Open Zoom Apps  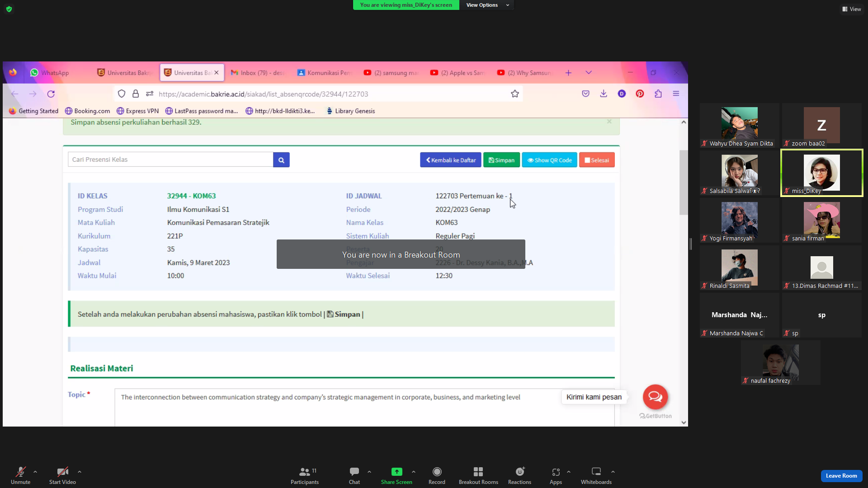(556, 475)
